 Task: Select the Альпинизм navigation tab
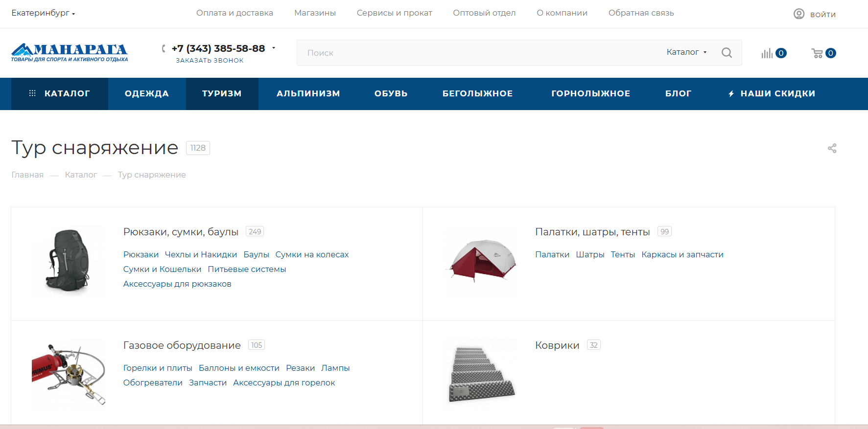point(308,93)
